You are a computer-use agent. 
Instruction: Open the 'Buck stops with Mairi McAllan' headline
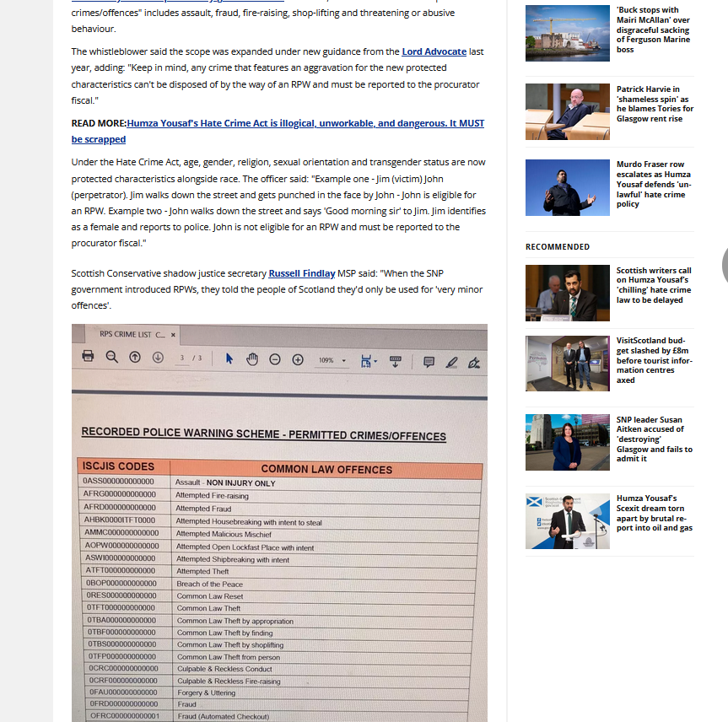pyautogui.click(x=653, y=30)
